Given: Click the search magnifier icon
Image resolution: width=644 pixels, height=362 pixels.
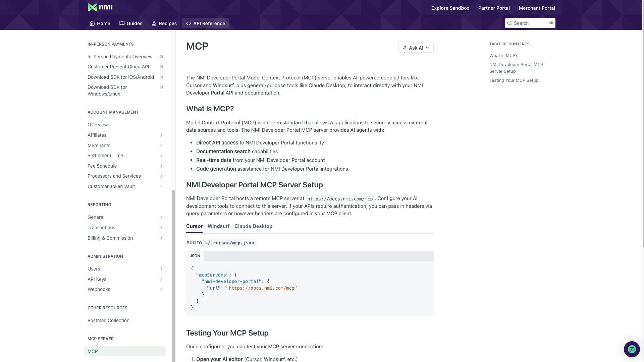Looking at the screenshot, I should coord(509,23).
